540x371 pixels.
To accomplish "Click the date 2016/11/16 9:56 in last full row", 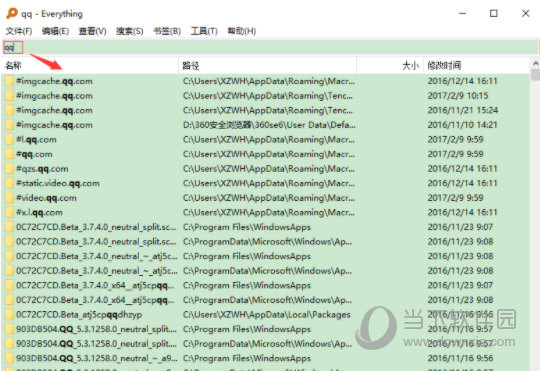I will pyautogui.click(x=460, y=358).
